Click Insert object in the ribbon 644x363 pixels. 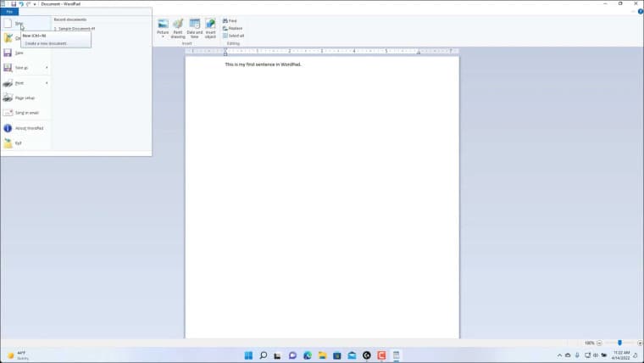[x=210, y=29]
